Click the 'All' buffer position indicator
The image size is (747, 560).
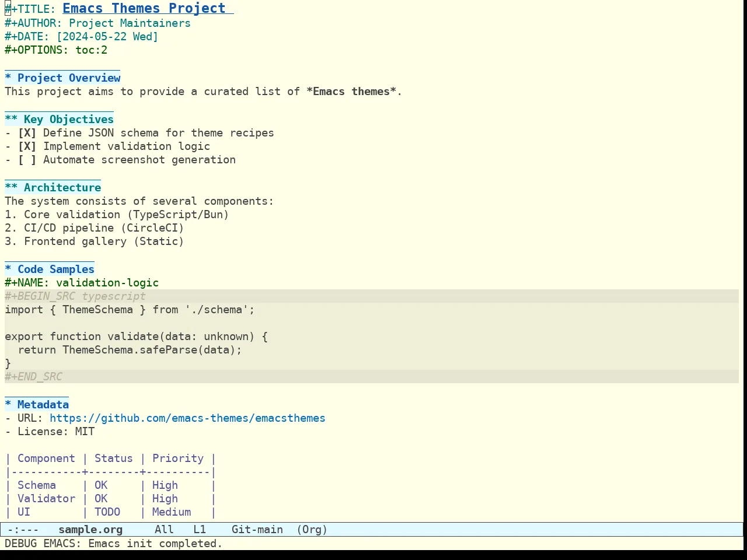pos(164,530)
